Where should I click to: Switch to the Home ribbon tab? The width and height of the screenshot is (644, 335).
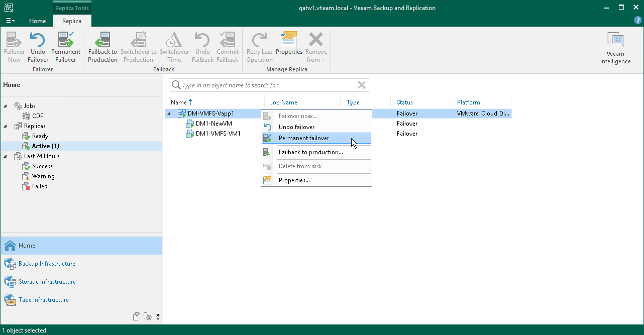[x=37, y=21]
